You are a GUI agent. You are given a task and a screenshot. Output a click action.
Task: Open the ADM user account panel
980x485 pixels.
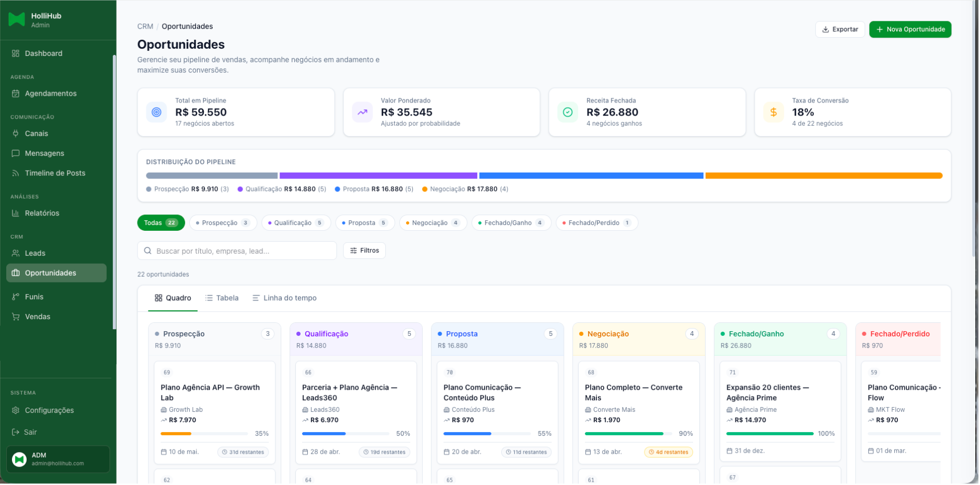tap(57, 459)
